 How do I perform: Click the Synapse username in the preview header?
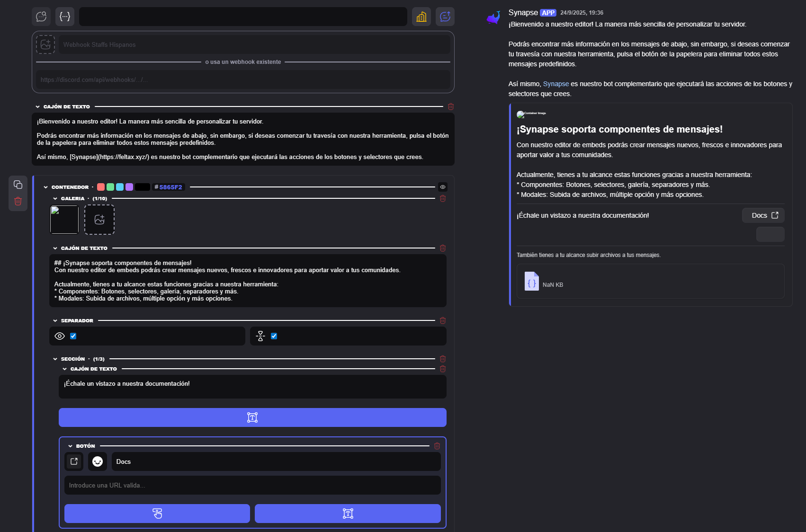click(x=523, y=12)
